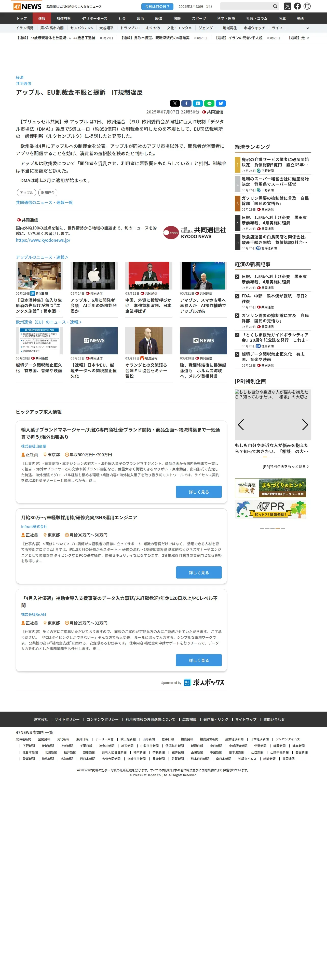
Task: Open イラン情勢 topic in sub-navigation
Action: (x=25, y=28)
